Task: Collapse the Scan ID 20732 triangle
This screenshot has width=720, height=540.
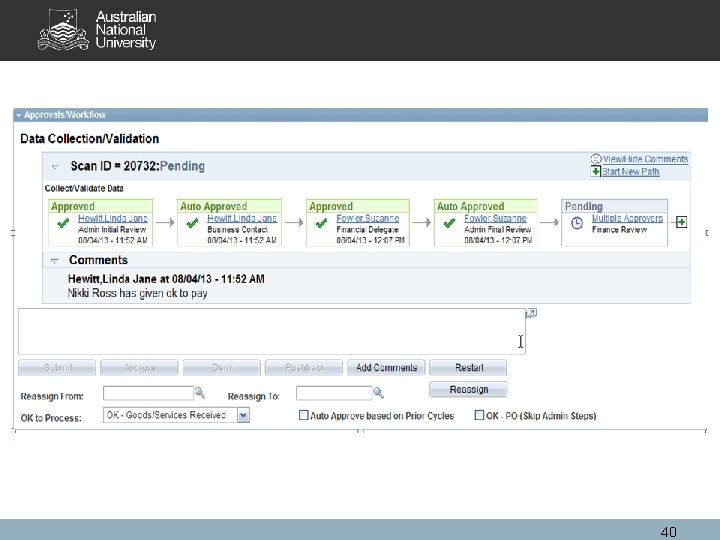Action: [x=55, y=167]
